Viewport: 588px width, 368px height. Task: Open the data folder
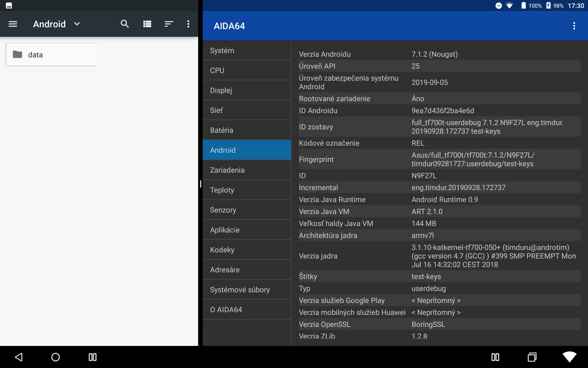(x=51, y=55)
